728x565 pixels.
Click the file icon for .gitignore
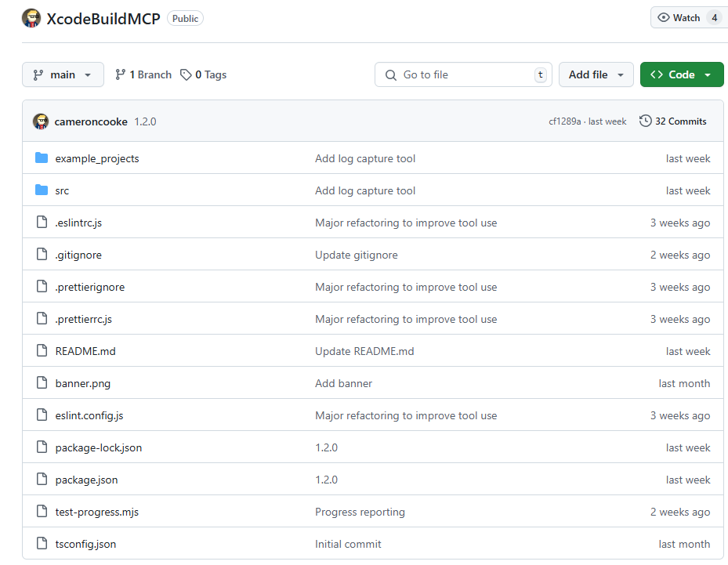click(x=42, y=255)
